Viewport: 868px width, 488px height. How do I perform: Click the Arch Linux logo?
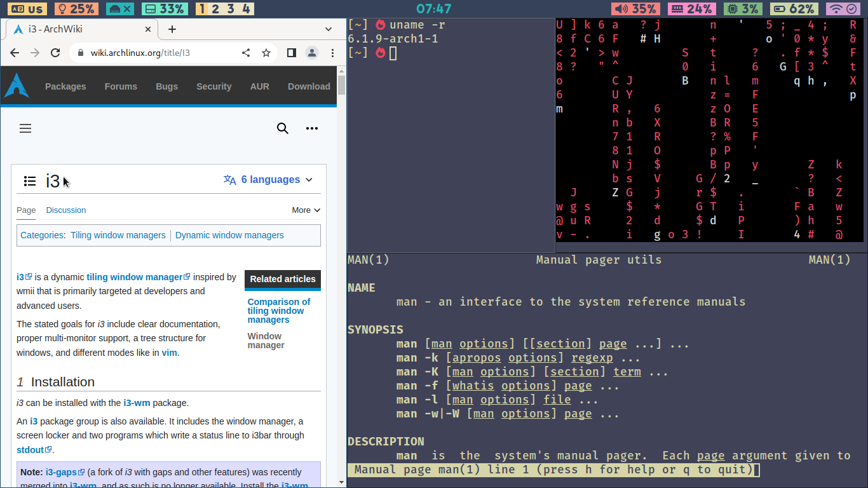[x=17, y=86]
